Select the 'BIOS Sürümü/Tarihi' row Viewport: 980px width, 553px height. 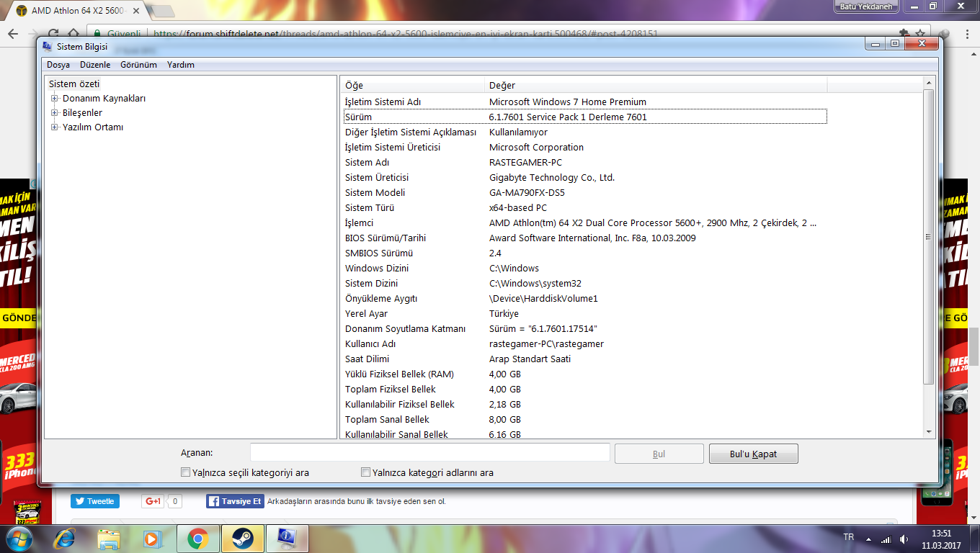[584, 238]
